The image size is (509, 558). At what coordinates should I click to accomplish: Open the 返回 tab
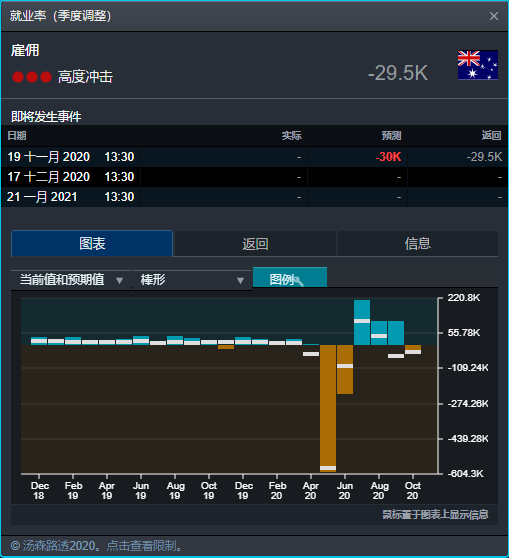tap(255, 244)
